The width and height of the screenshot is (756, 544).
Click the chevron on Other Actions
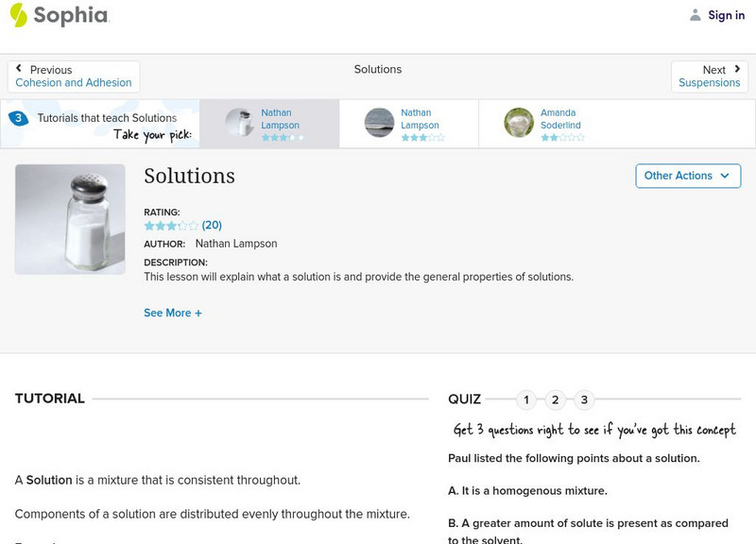pos(724,176)
